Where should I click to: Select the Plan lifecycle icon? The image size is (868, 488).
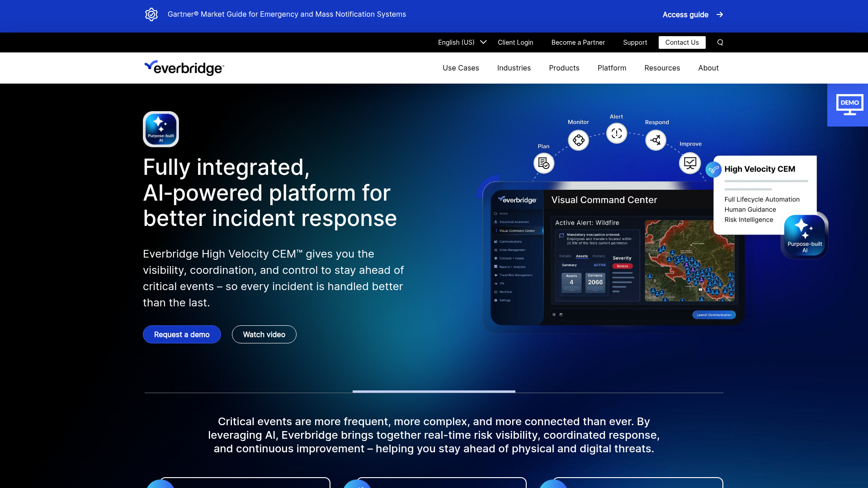[x=544, y=163]
